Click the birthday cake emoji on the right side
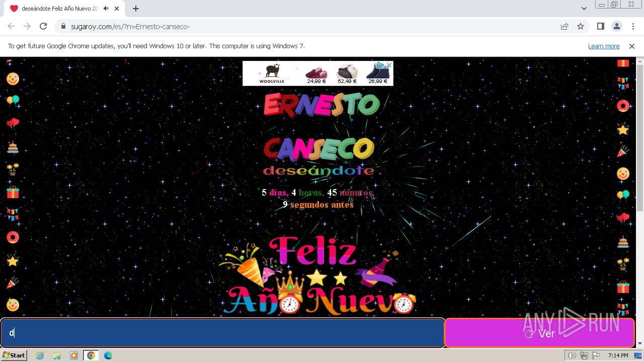The height and width of the screenshot is (362, 644). click(623, 242)
